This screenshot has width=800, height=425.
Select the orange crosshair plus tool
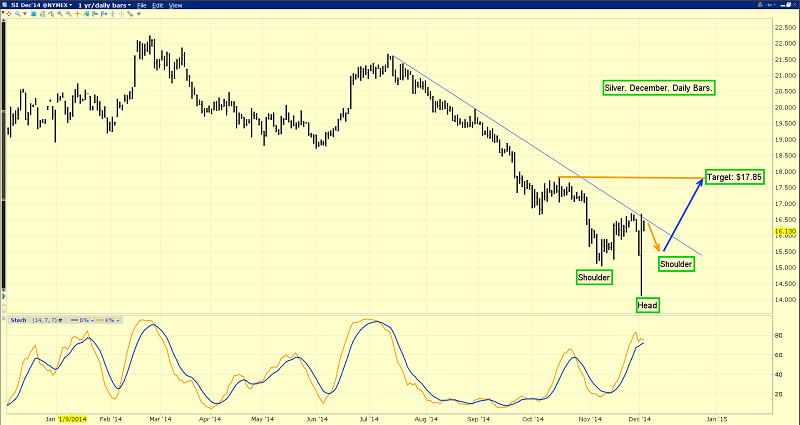point(78,14)
